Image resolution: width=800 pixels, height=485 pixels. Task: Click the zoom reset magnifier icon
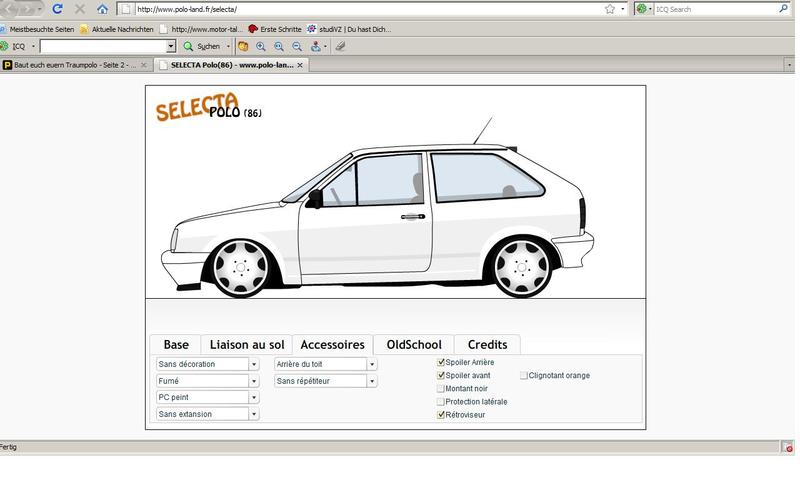(x=279, y=46)
